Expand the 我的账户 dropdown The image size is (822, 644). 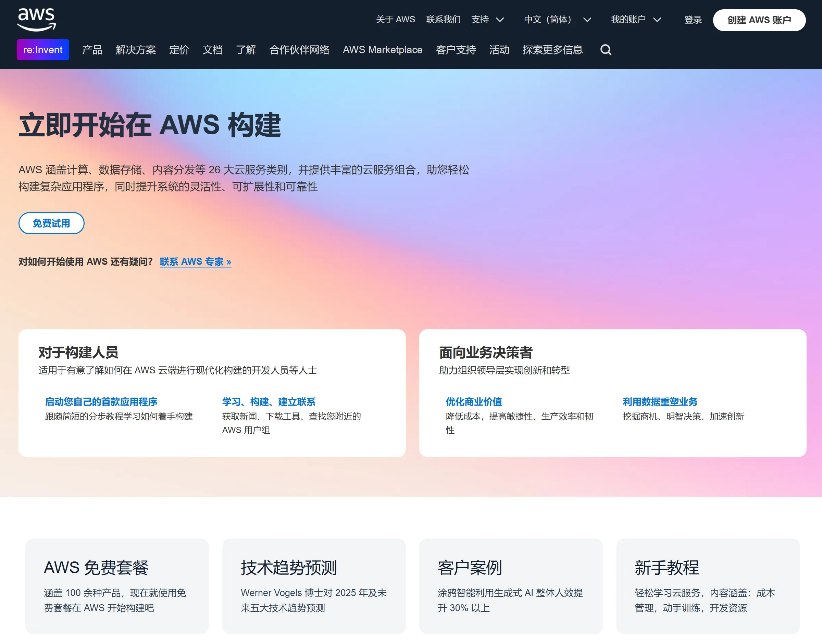tap(635, 20)
